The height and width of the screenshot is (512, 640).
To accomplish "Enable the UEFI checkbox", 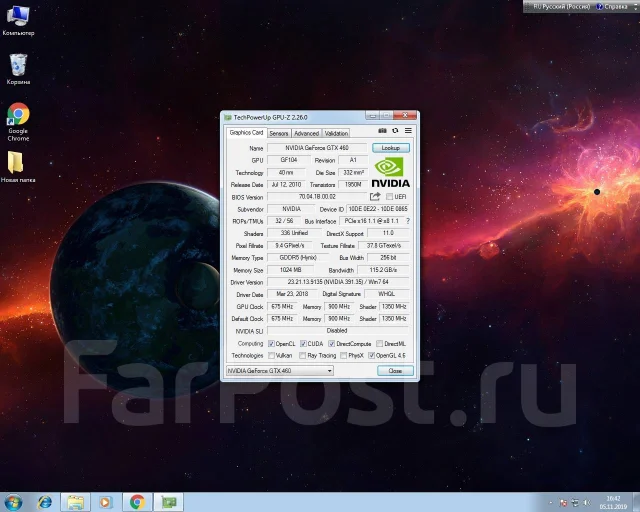I will click(390, 197).
